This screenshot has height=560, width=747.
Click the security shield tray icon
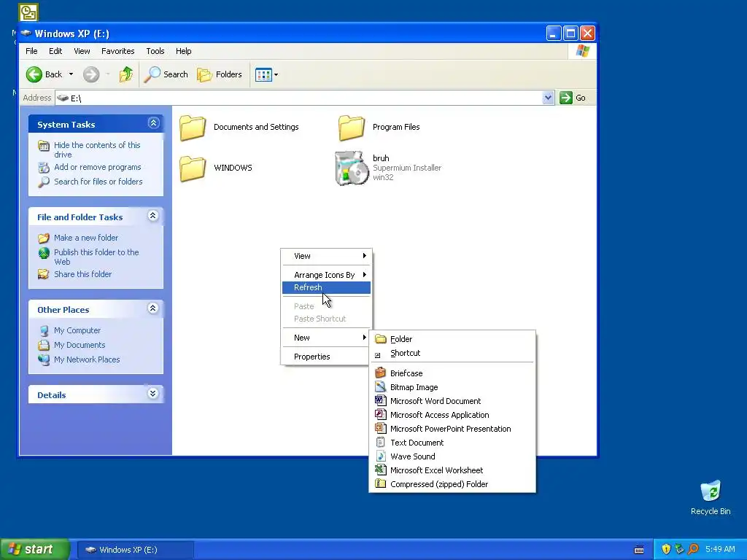point(666,550)
